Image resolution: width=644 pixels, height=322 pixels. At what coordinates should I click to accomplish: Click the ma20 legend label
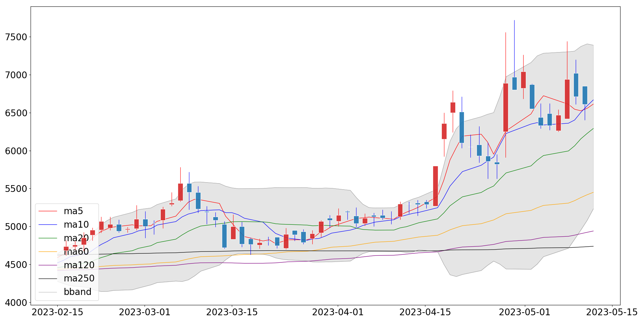(x=76, y=238)
